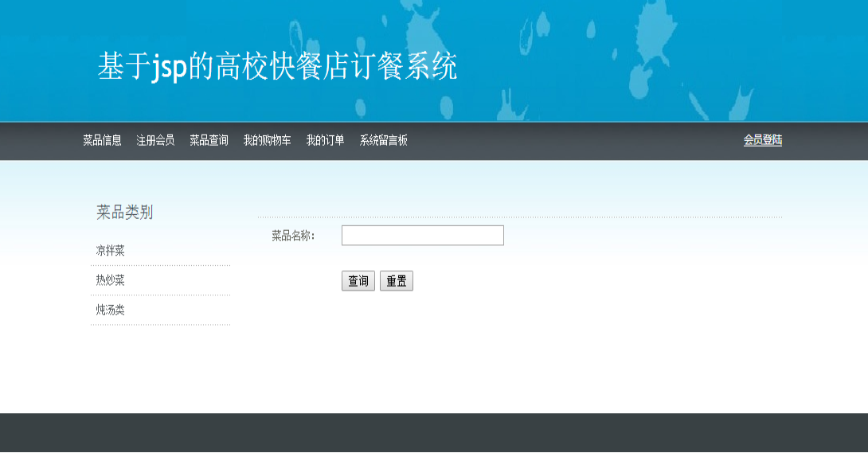
Task: Open 菜品查询 in the navigation bar
Action: coord(209,140)
